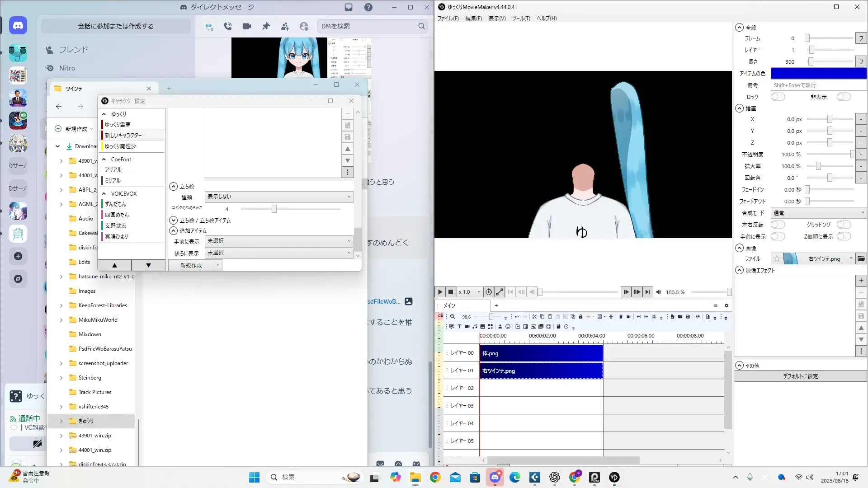Enable the 左右反転 toggle

point(778,225)
